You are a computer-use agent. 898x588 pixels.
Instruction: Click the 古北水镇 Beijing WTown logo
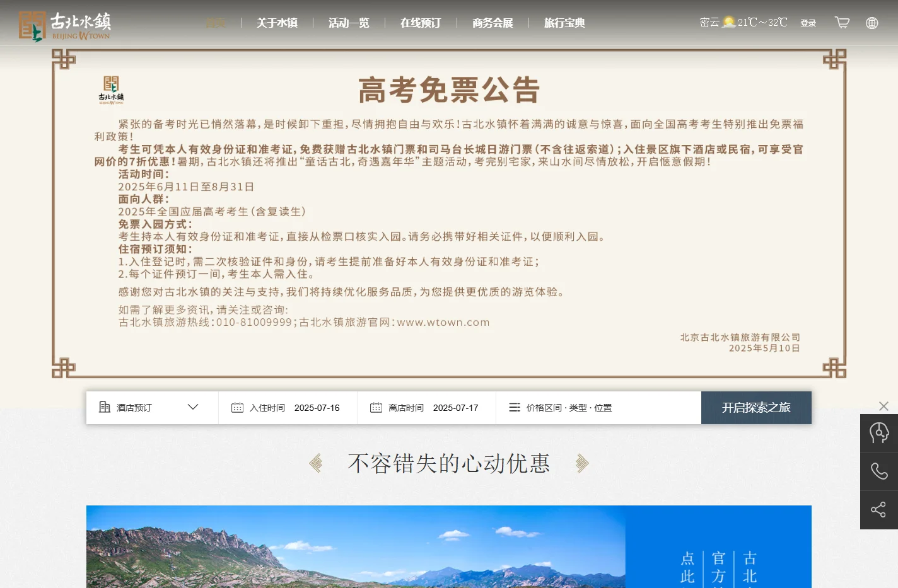click(x=64, y=26)
